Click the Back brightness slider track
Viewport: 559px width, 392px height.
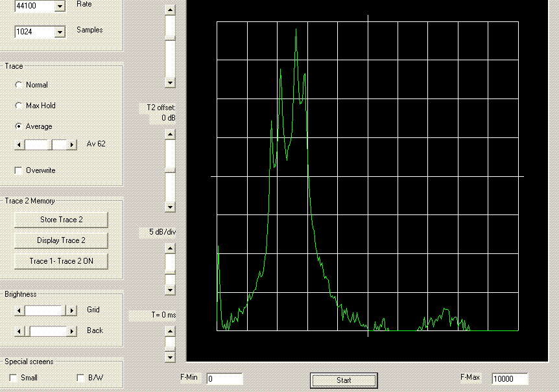pos(49,332)
